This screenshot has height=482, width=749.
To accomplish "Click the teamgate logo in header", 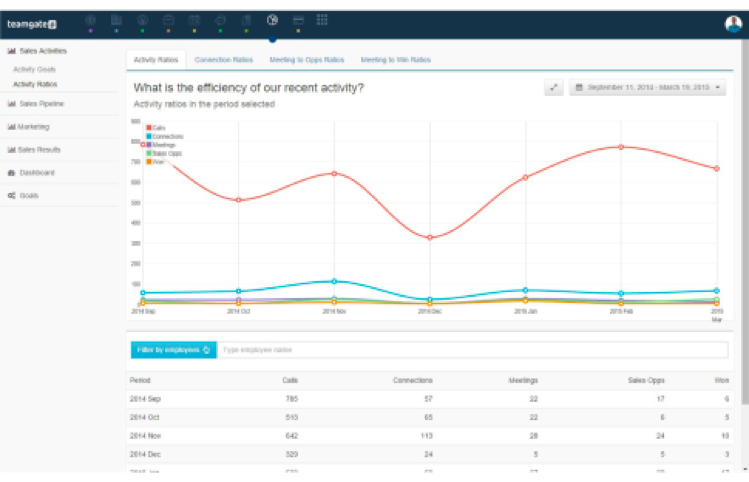I will click(x=31, y=22).
